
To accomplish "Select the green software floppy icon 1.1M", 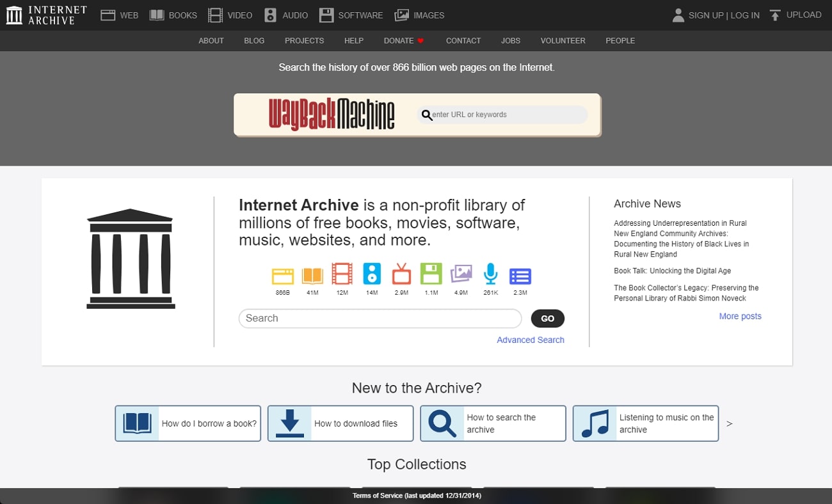I will click(x=431, y=274).
